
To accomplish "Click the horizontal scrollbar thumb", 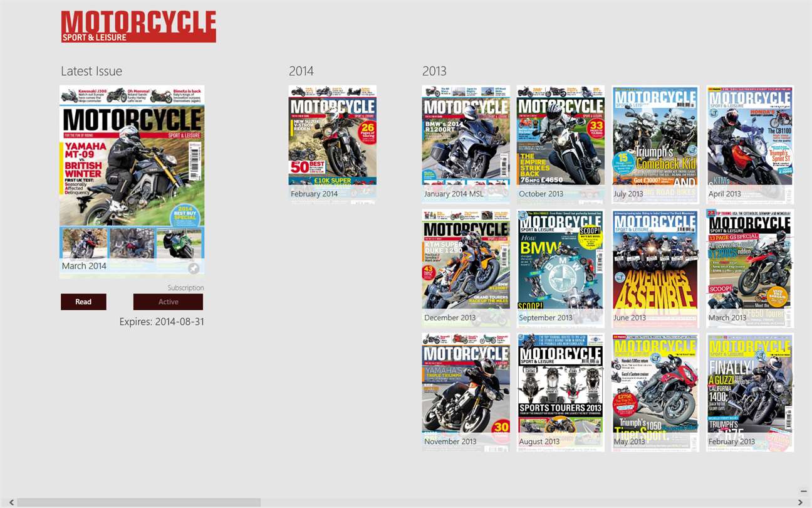I will (x=138, y=502).
